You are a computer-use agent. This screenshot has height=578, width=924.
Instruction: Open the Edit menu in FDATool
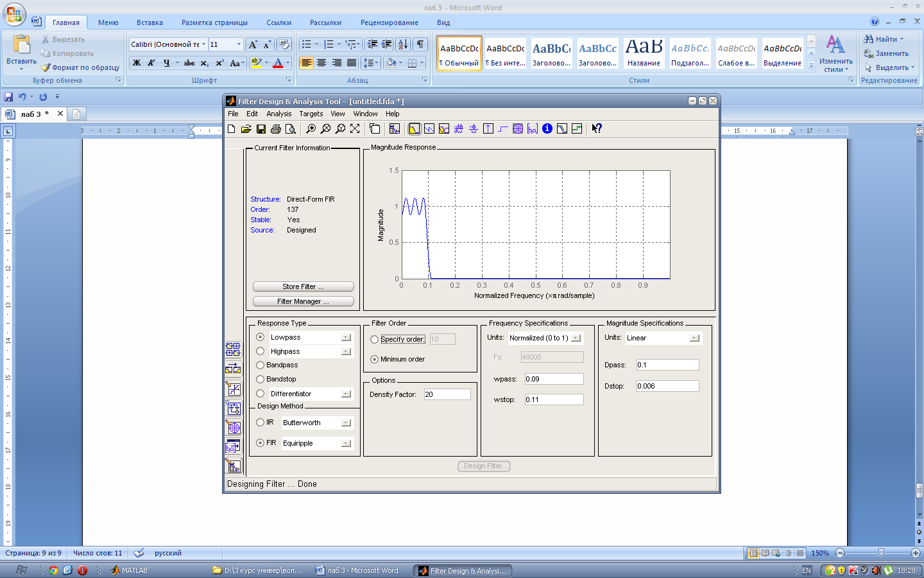pos(252,114)
